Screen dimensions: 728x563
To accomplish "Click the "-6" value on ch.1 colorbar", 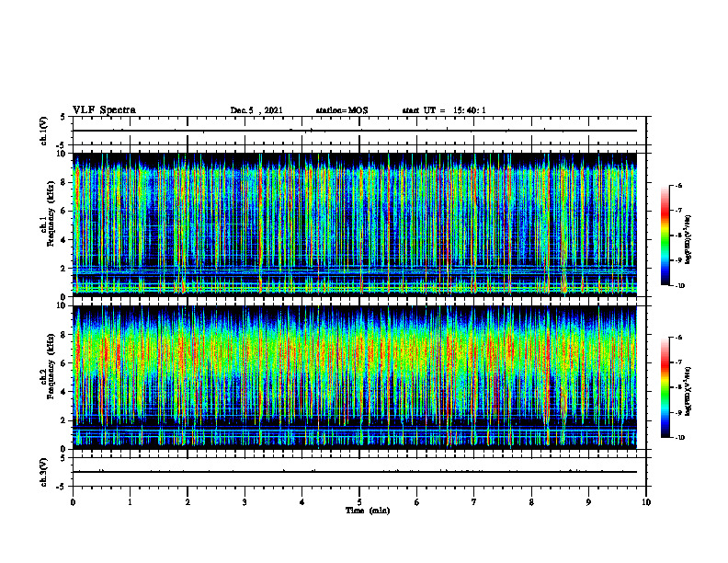I will (x=678, y=186).
